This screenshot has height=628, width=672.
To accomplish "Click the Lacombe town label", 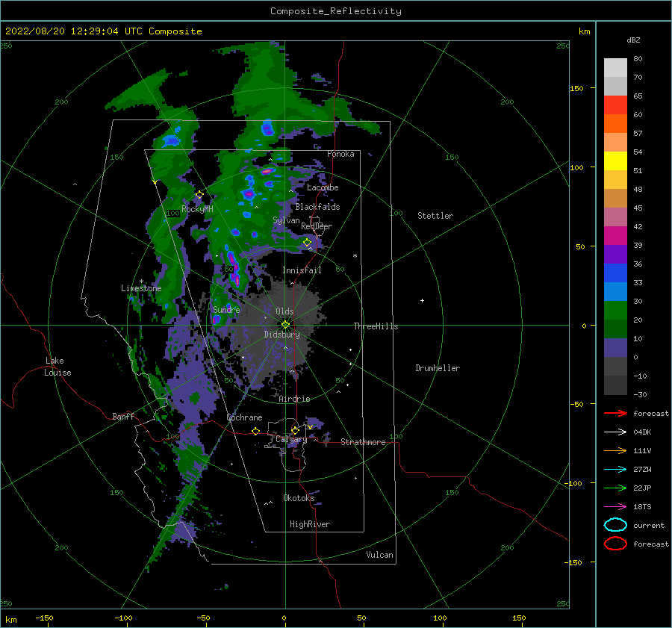I will tap(323, 187).
